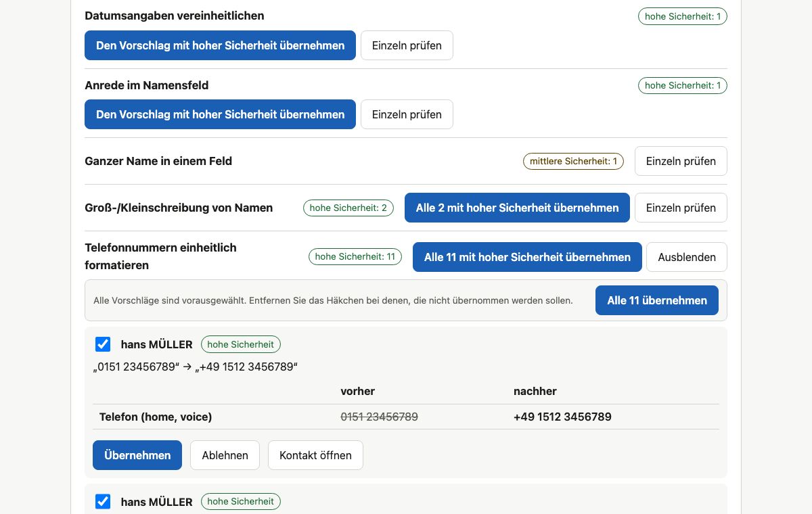Viewport: 812px width, 514px height.
Task: Click Alle 2 mit hoher Sicherheit übernehmen
Action: pos(517,208)
